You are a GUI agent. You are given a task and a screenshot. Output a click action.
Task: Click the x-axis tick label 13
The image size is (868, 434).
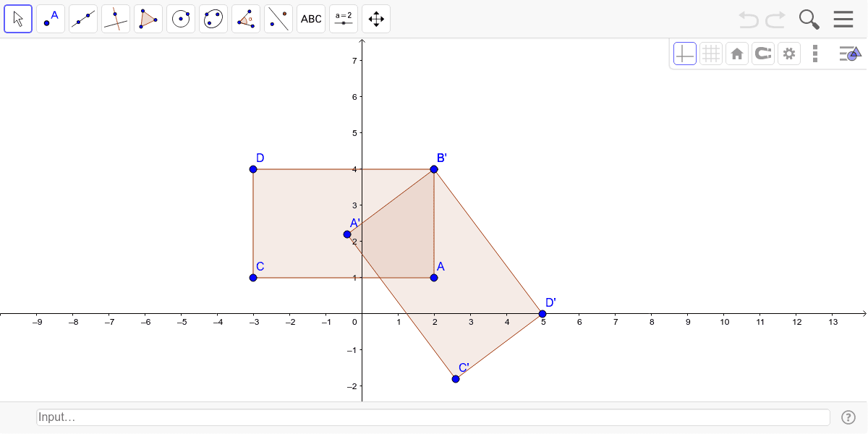point(833,322)
